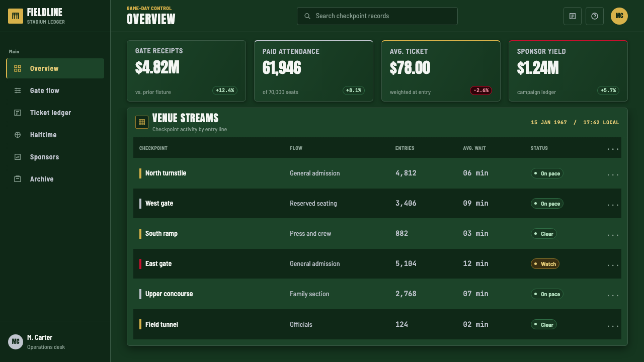The height and width of the screenshot is (362, 644).
Task: Click the 5,104 entries value
Action: (406, 263)
